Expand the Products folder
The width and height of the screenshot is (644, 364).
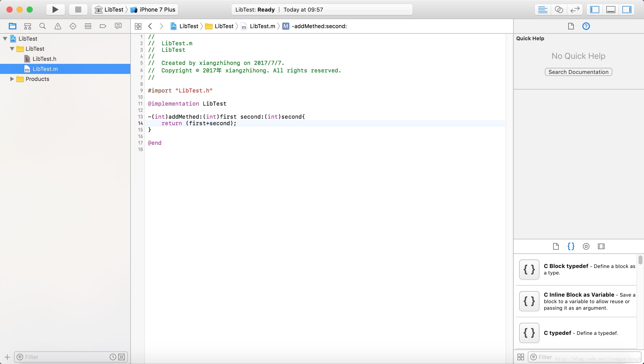12,79
